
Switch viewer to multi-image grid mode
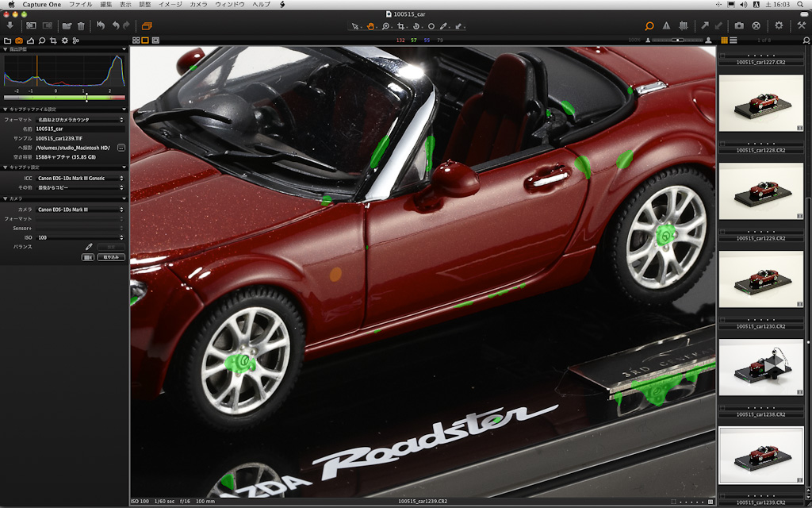(136, 40)
